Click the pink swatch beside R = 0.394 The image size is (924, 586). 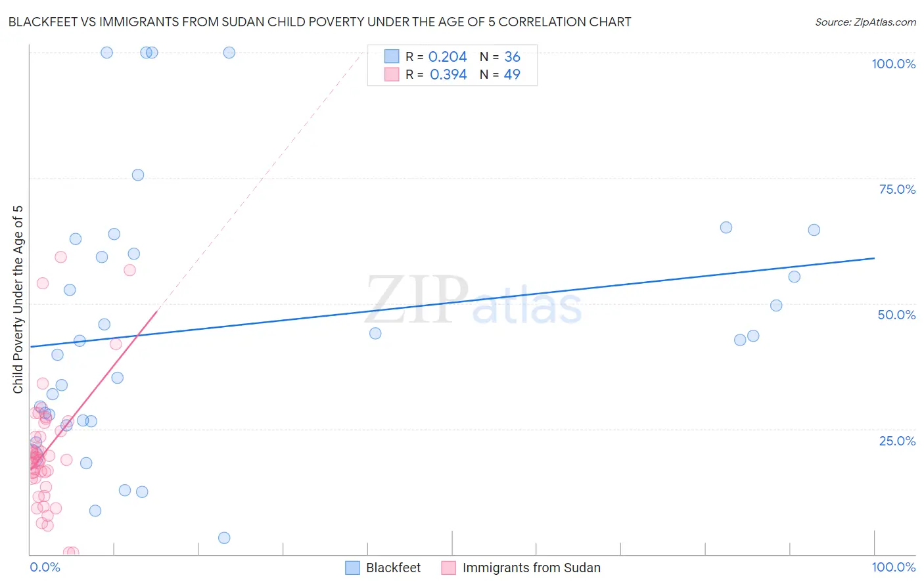click(392, 74)
